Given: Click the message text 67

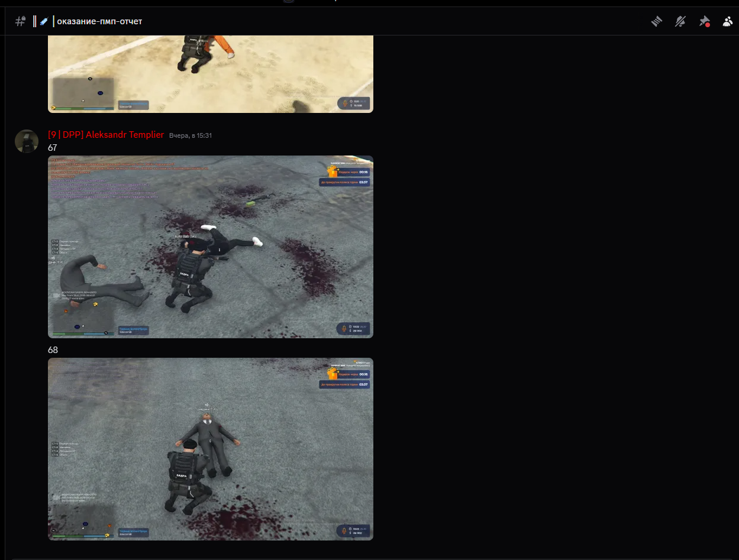Looking at the screenshot, I should point(53,147).
